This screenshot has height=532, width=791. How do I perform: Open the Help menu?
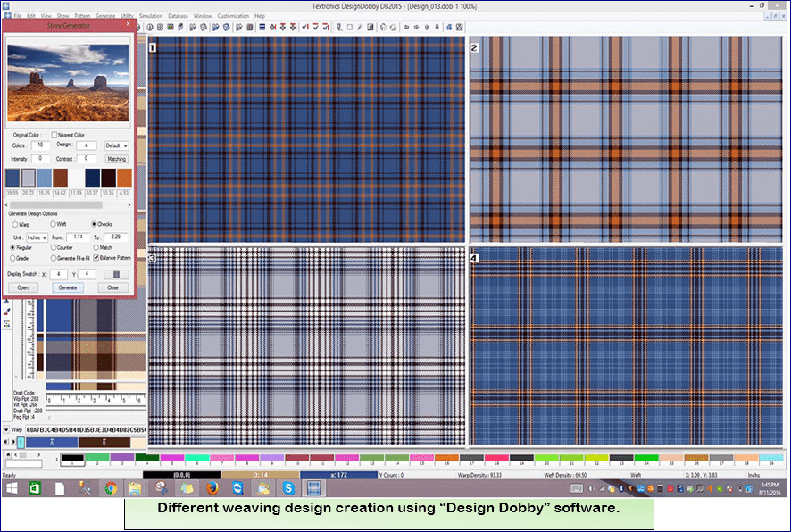pyautogui.click(x=259, y=16)
